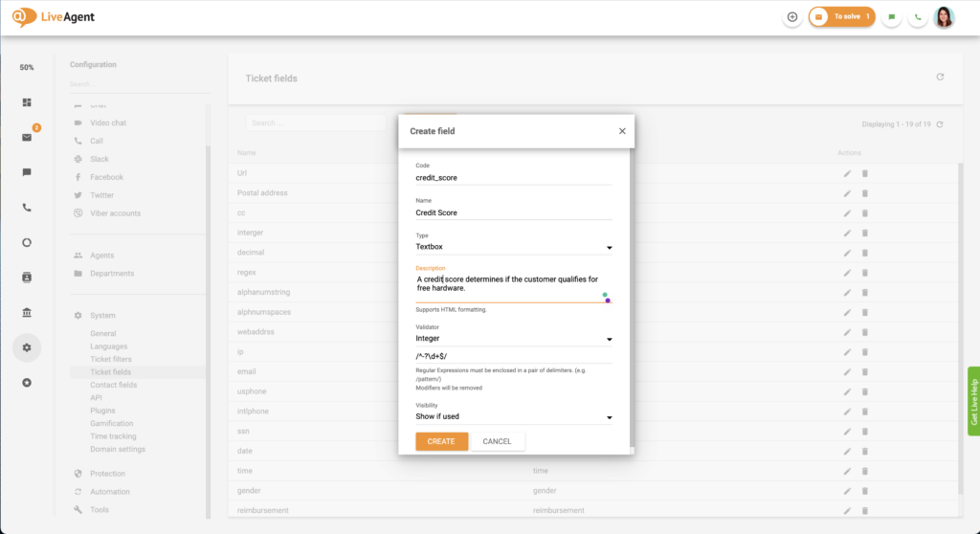The width and height of the screenshot is (980, 534).
Task: Open the configuration gear icon in left sidebar
Action: click(x=27, y=347)
